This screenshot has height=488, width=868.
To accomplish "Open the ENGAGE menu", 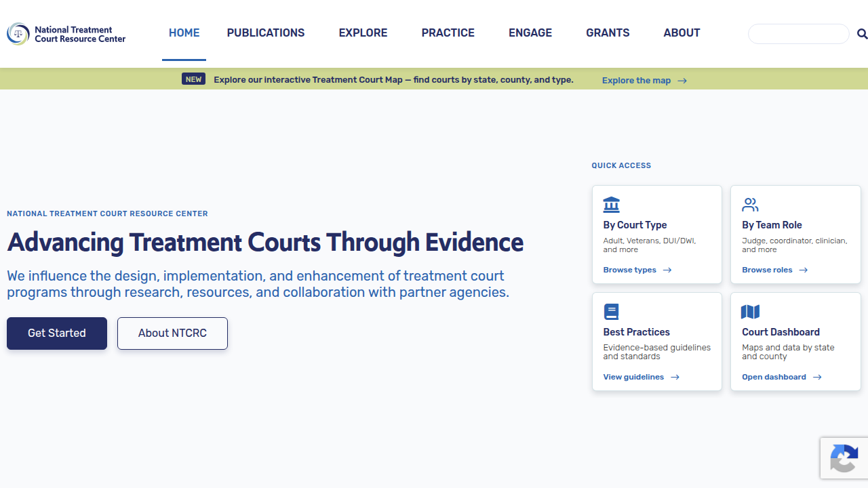I will [530, 33].
